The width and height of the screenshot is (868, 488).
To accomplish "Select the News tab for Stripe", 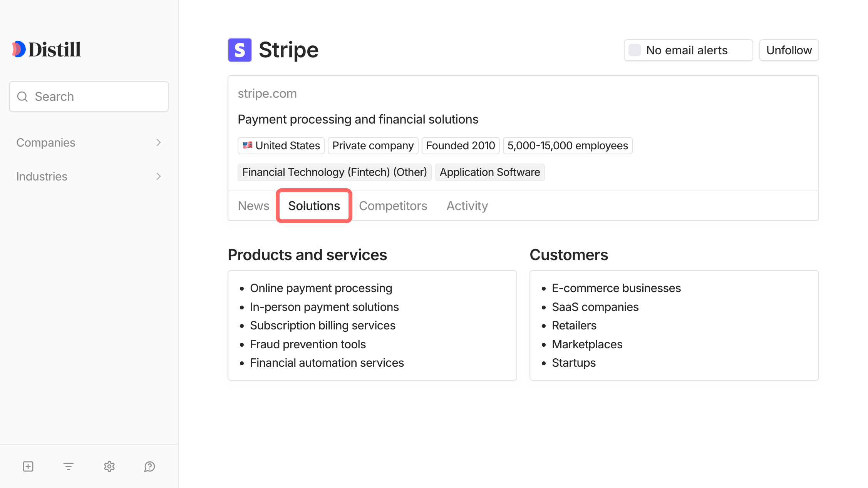I will tap(253, 206).
